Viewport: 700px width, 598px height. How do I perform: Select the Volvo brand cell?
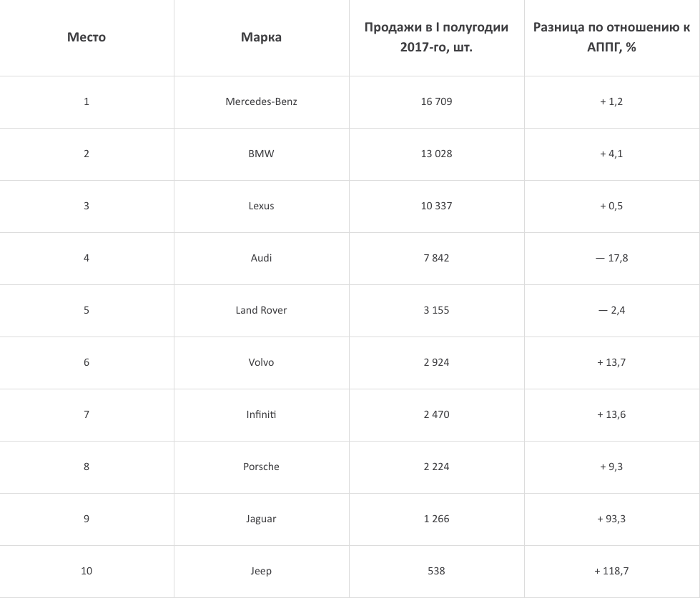click(x=261, y=362)
